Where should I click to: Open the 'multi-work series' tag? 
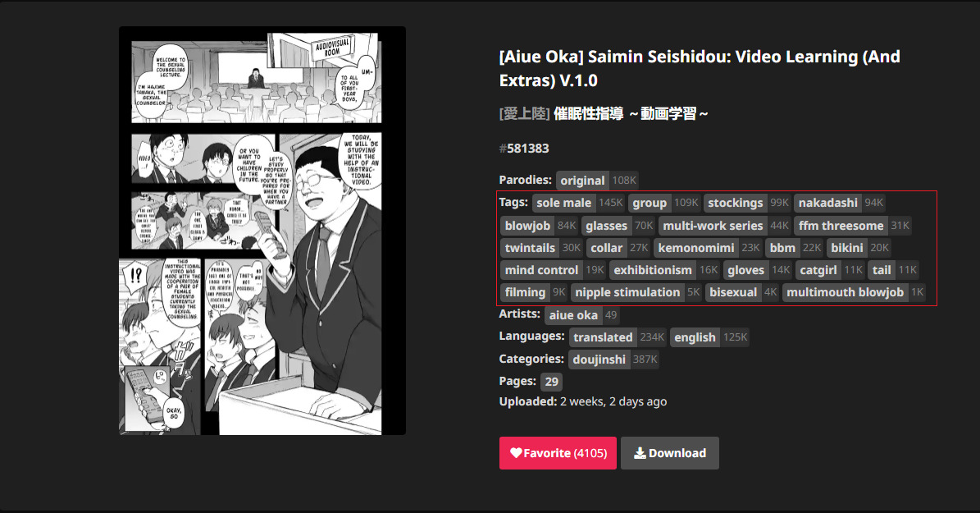coord(725,225)
